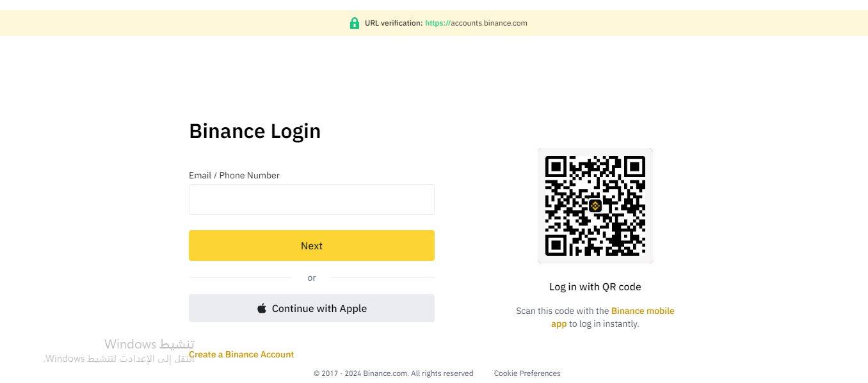Image resolution: width=868 pixels, height=383 pixels.
Task: Click the green https:// text
Action: (438, 23)
